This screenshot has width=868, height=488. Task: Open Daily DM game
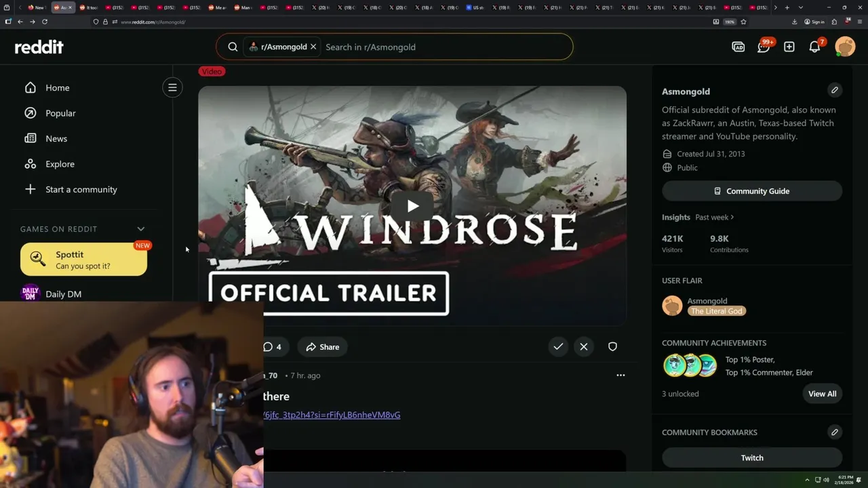click(x=64, y=293)
